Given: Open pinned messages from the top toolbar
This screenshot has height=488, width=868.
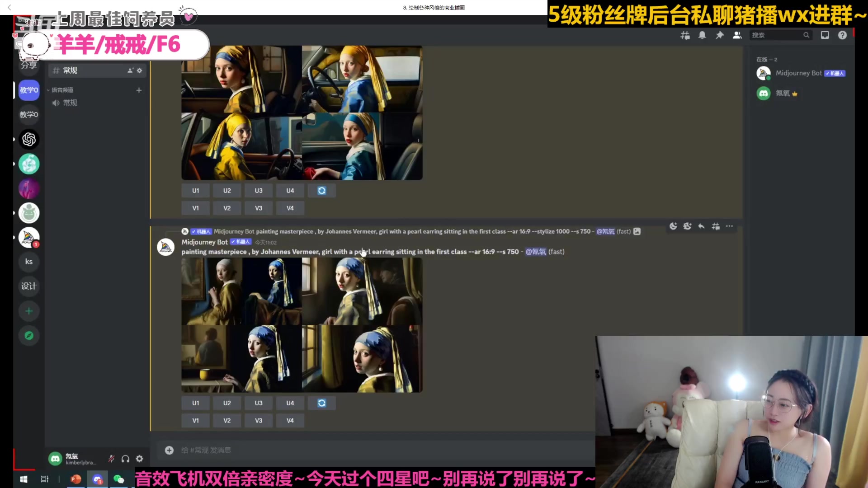Looking at the screenshot, I should (x=720, y=35).
